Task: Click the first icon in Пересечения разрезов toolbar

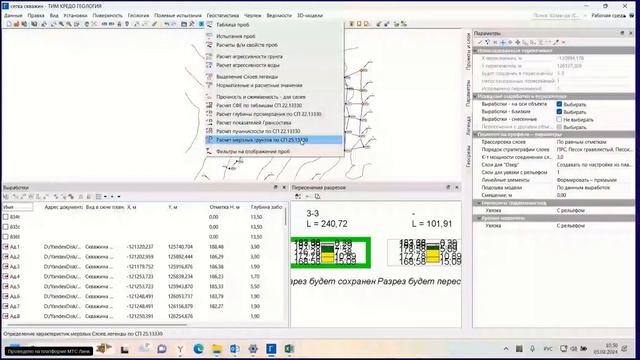Action: [x=298, y=197]
